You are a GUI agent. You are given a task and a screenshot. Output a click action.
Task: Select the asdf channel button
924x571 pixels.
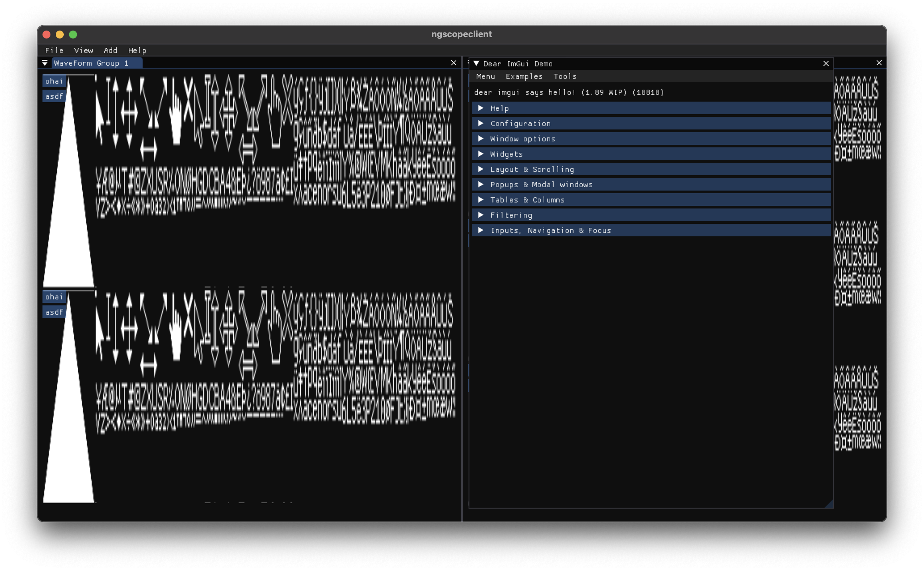[54, 96]
